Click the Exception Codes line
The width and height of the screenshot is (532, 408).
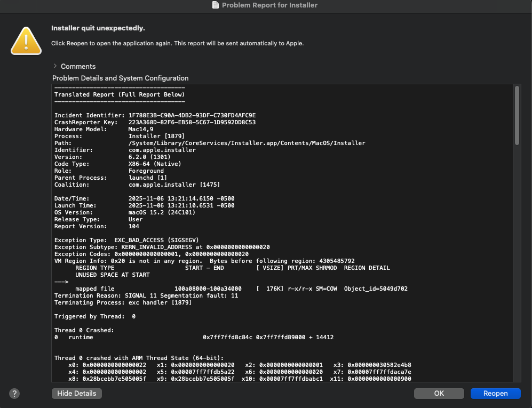coord(152,254)
